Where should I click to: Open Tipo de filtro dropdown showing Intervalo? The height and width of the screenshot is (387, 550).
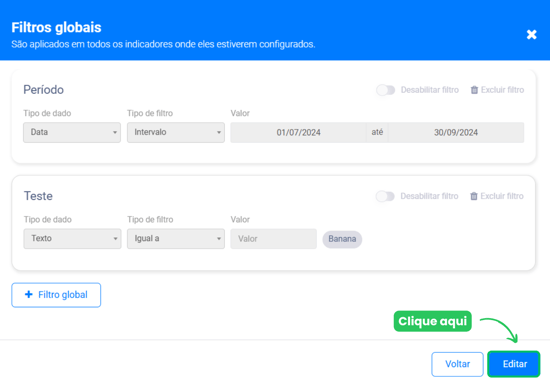[x=176, y=132]
